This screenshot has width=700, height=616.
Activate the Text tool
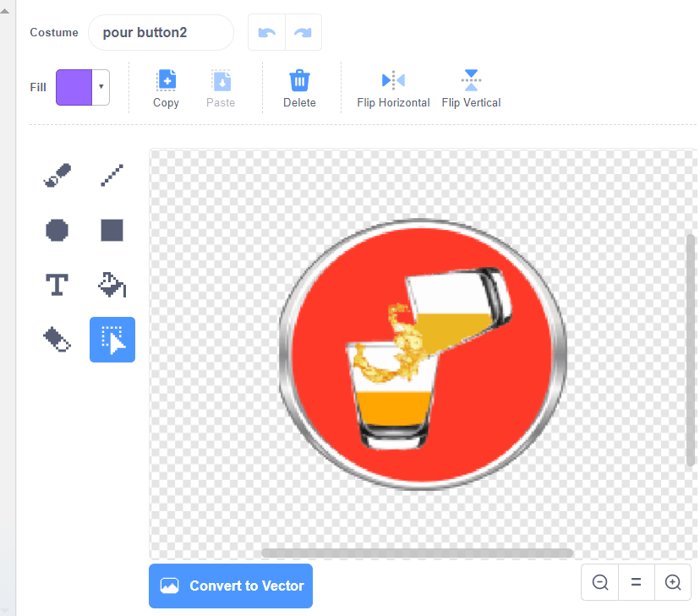(57, 285)
